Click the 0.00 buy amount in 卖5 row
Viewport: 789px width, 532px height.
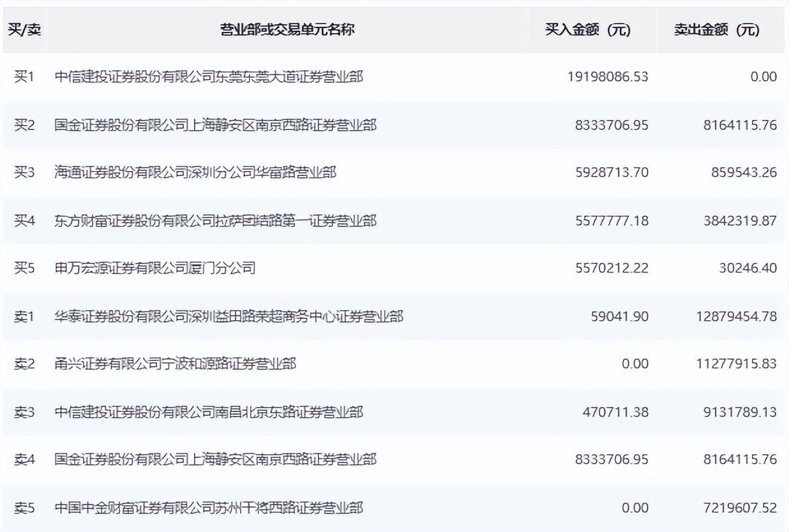click(635, 508)
